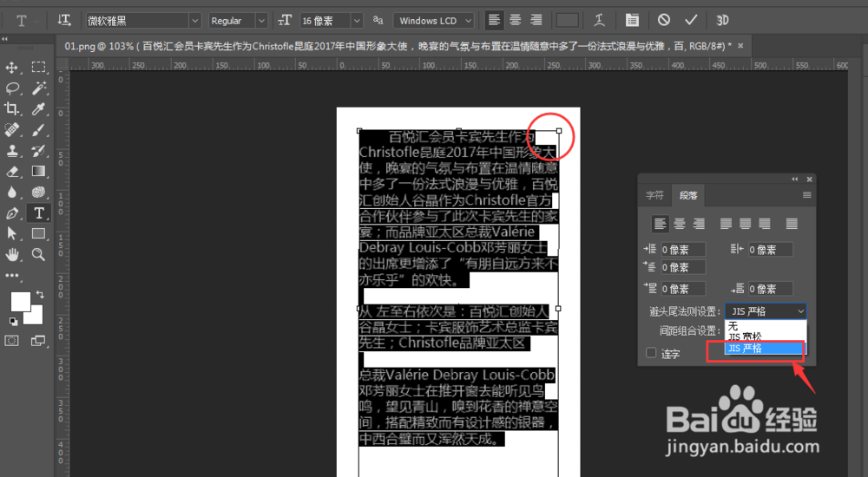Left align text in options bar

[x=494, y=21]
